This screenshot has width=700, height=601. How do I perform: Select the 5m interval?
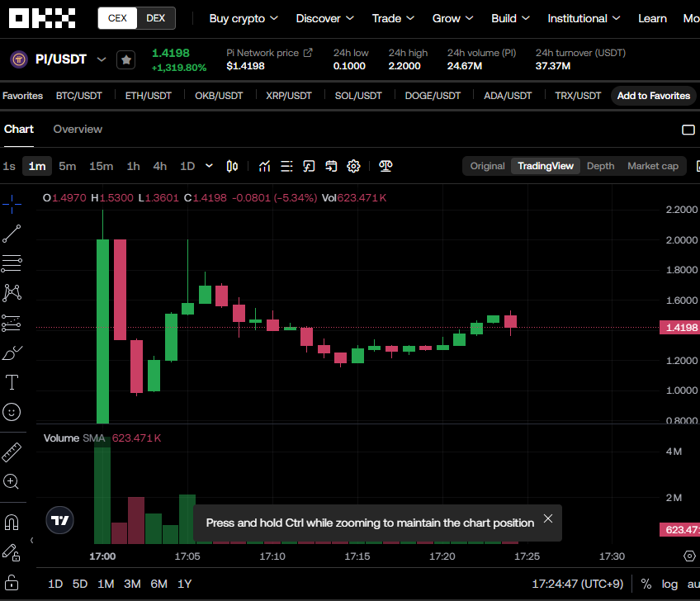(68, 166)
